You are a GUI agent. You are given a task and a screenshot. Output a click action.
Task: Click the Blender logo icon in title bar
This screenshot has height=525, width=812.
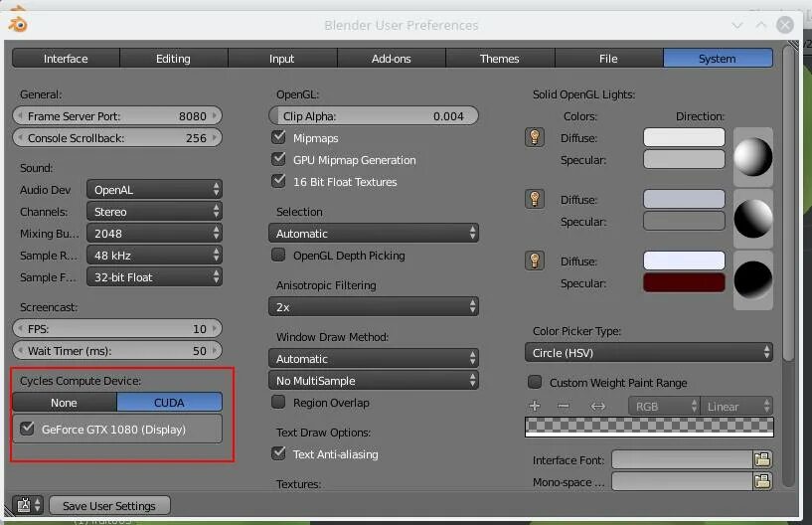(x=18, y=24)
